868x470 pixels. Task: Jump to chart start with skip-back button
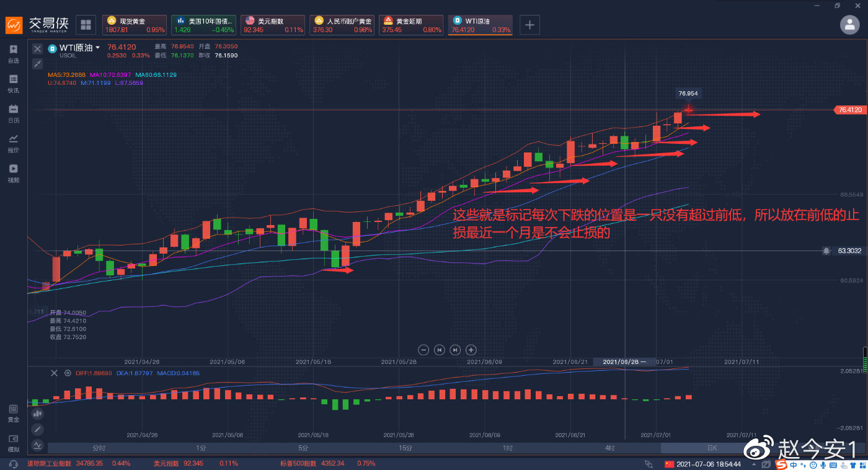[440, 350]
